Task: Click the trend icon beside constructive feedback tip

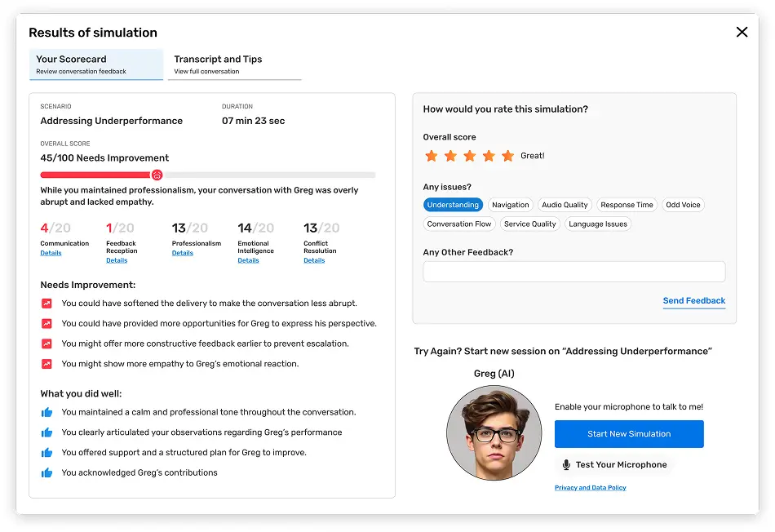Action: pyautogui.click(x=46, y=344)
